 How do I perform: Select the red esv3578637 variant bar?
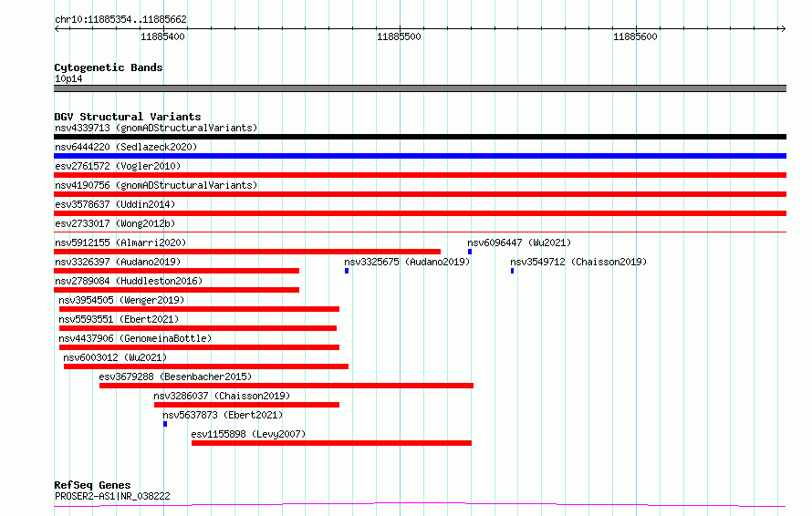pos(420,213)
